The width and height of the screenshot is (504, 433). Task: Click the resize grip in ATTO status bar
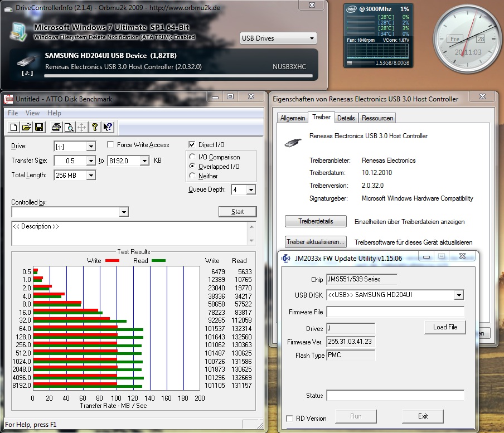click(x=260, y=425)
